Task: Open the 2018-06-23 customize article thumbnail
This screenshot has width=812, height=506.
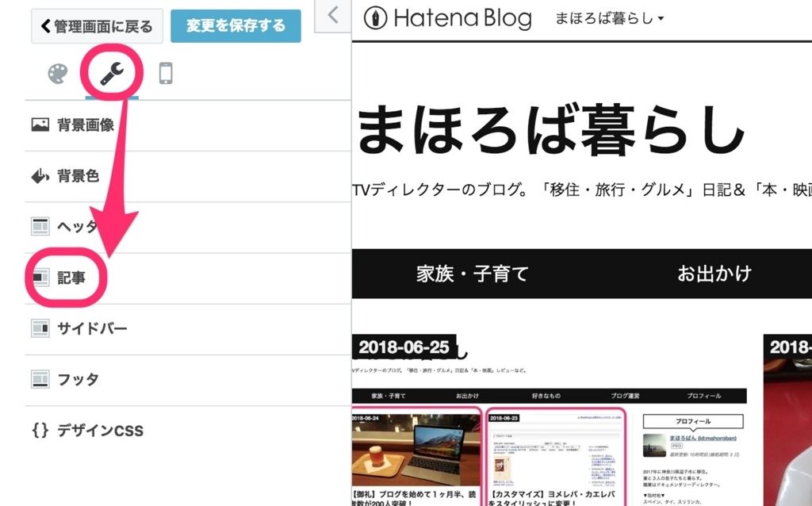Action: pyautogui.click(x=557, y=450)
